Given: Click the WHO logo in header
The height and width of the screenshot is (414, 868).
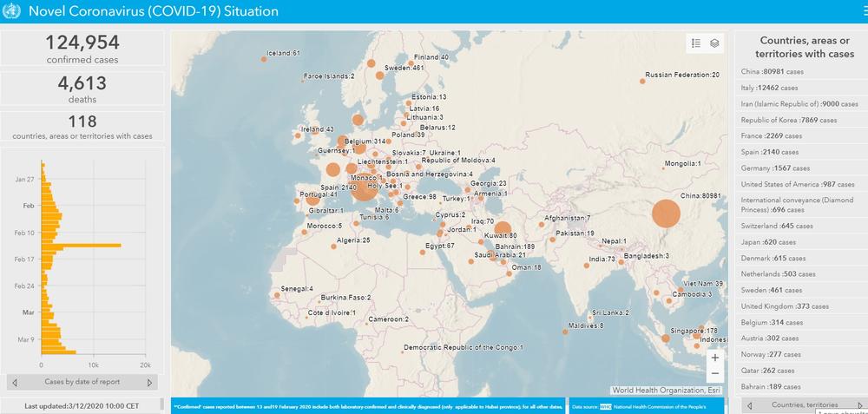Looking at the screenshot, I should tap(12, 11).
